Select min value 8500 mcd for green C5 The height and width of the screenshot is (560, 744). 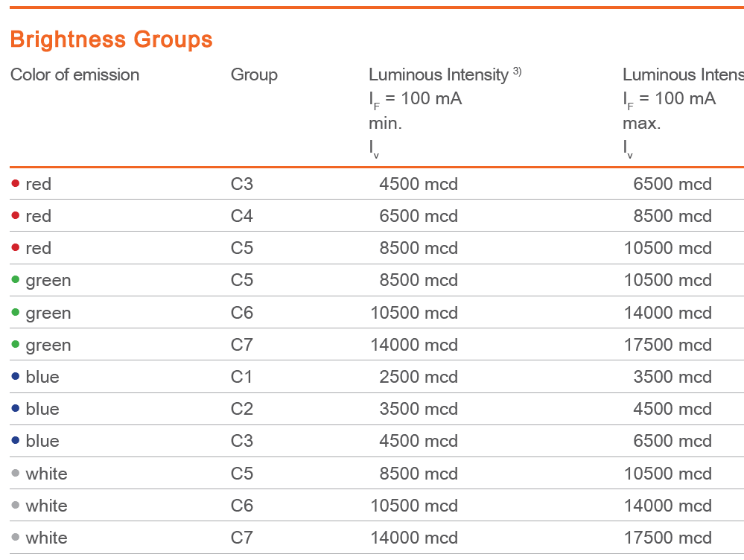pos(419,280)
